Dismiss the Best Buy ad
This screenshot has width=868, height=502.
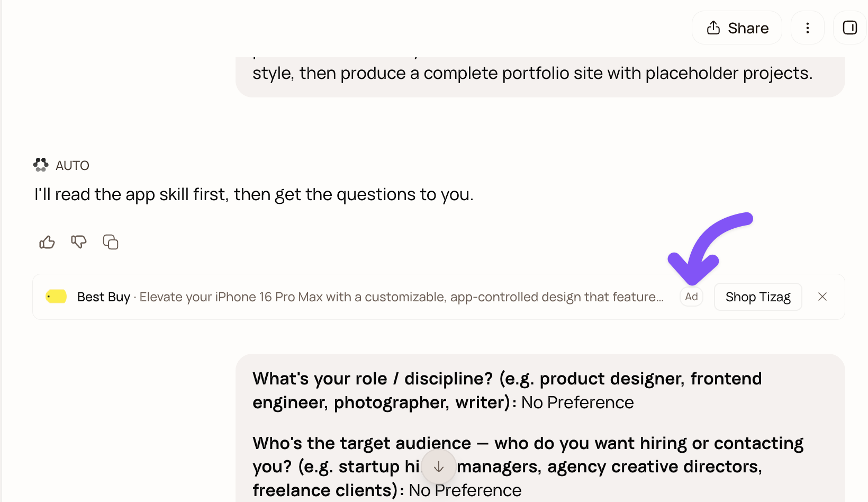click(x=822, y=297)
